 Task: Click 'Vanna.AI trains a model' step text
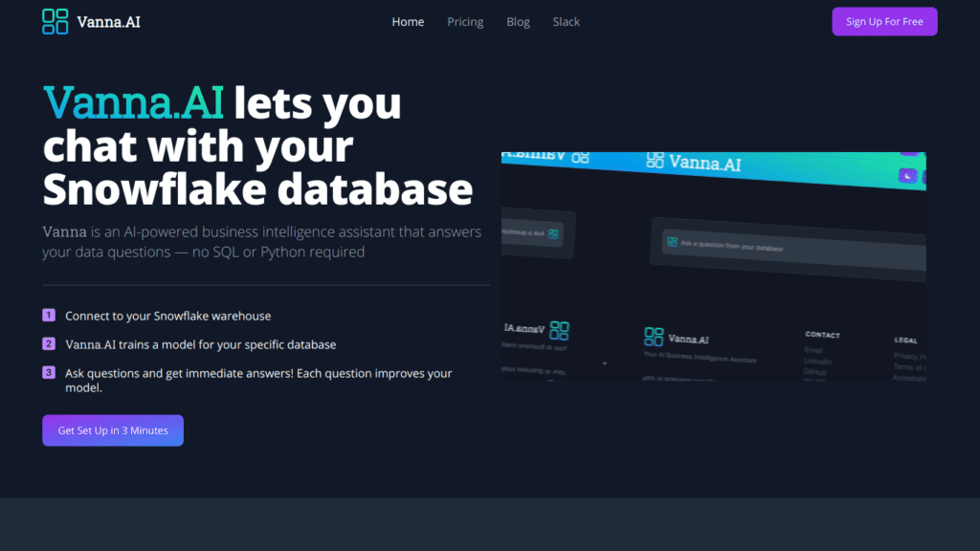coord(200,344)
